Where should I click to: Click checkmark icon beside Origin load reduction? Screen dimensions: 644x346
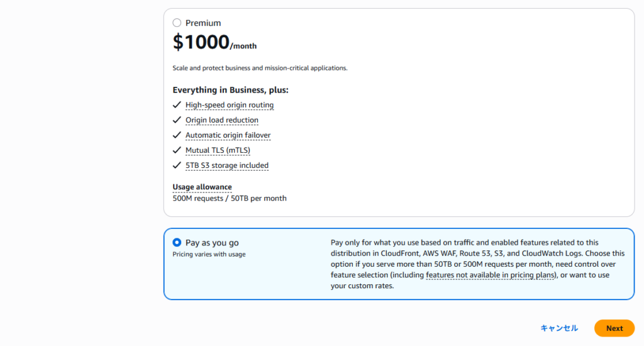(177, 120)
